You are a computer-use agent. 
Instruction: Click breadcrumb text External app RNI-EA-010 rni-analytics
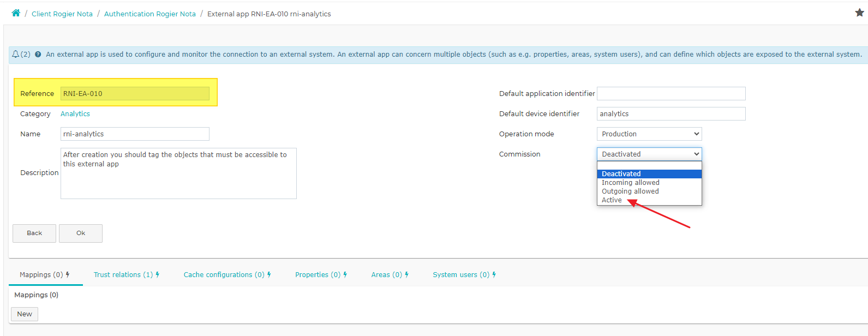(x=269, y=14)
